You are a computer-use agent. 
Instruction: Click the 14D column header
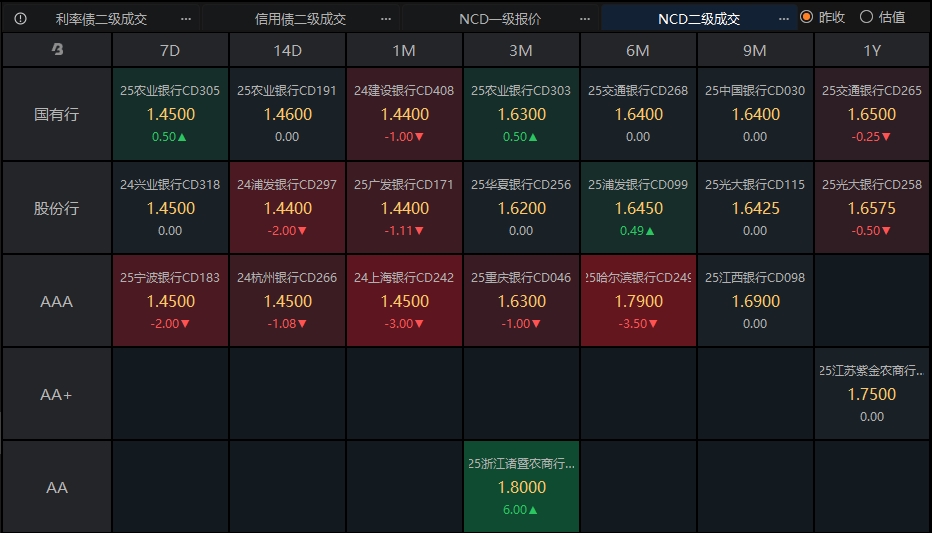[x=287, y=50]
